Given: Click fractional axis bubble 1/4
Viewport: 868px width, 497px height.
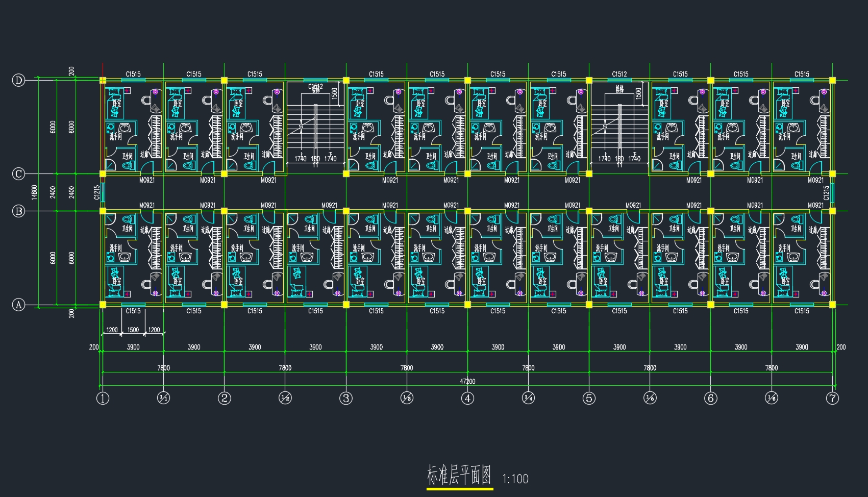Looking at the screenshot, I should coord(528,399).
